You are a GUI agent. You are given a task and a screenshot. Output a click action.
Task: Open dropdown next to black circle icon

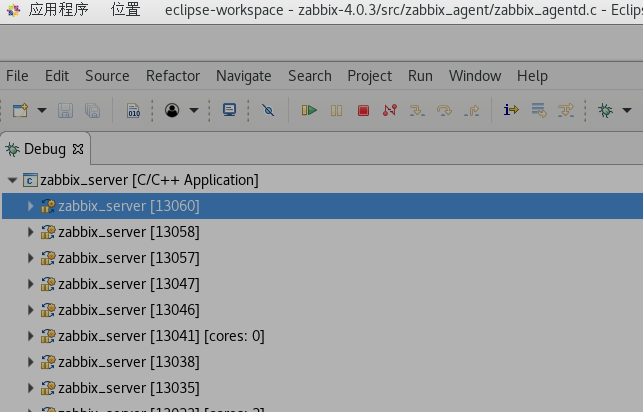point(194,110)
